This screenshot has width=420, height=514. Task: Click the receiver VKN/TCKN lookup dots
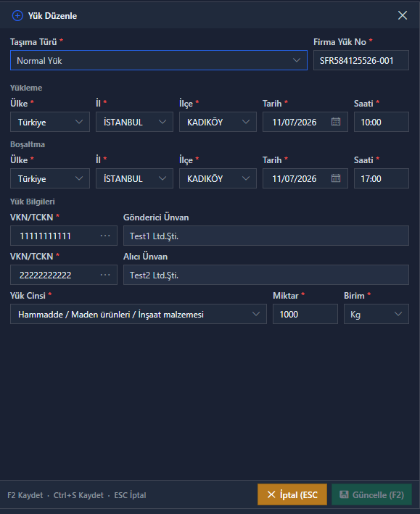pyautogui.click(x=105, y=275)
